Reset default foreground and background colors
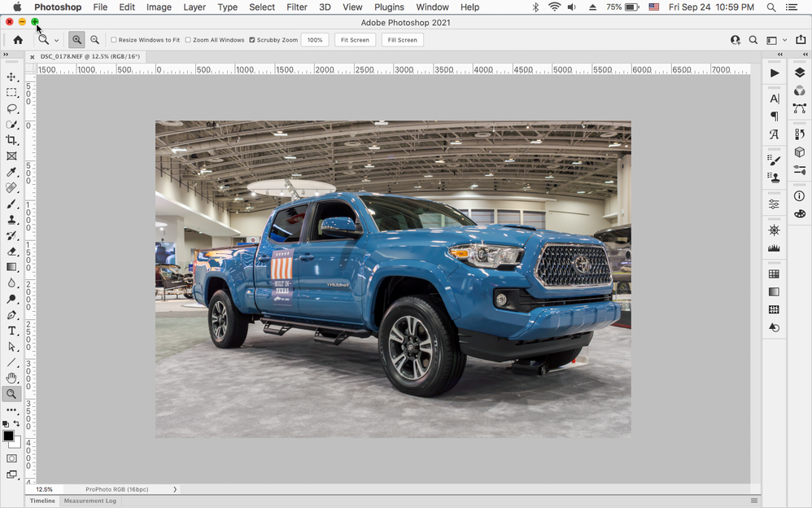Screen dimensions: 812x508 click(5, 423)
